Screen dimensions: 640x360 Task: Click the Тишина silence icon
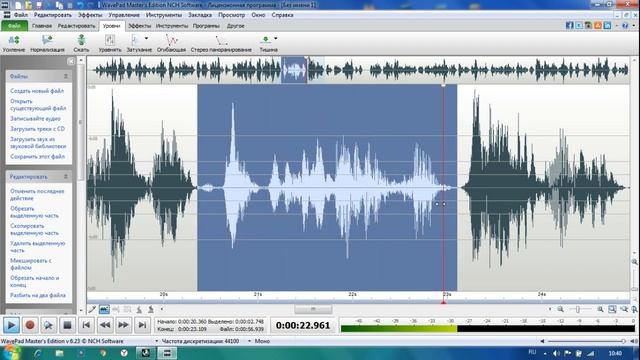tap(265, 40)
